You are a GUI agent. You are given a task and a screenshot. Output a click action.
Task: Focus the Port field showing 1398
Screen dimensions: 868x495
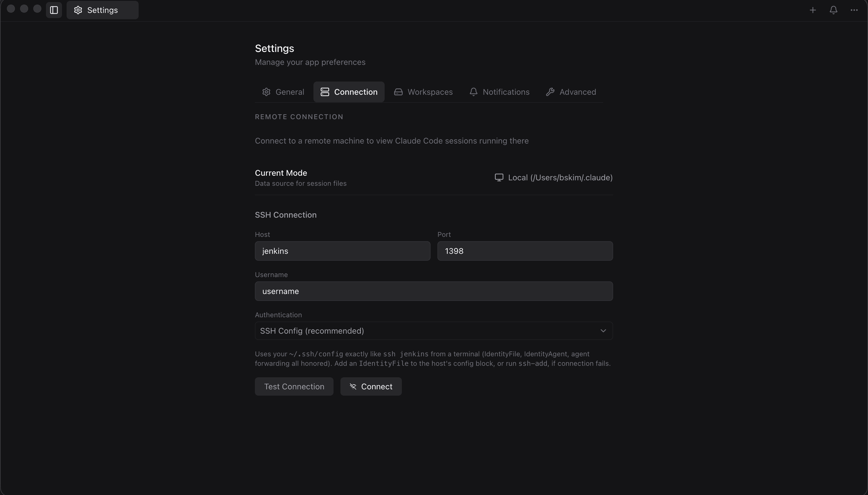click(525, 251)
